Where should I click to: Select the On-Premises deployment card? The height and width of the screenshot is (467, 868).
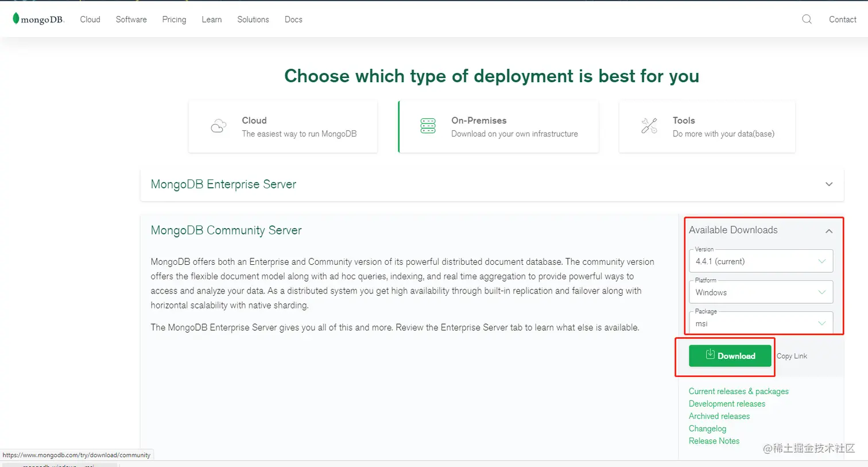coord(498,126)
